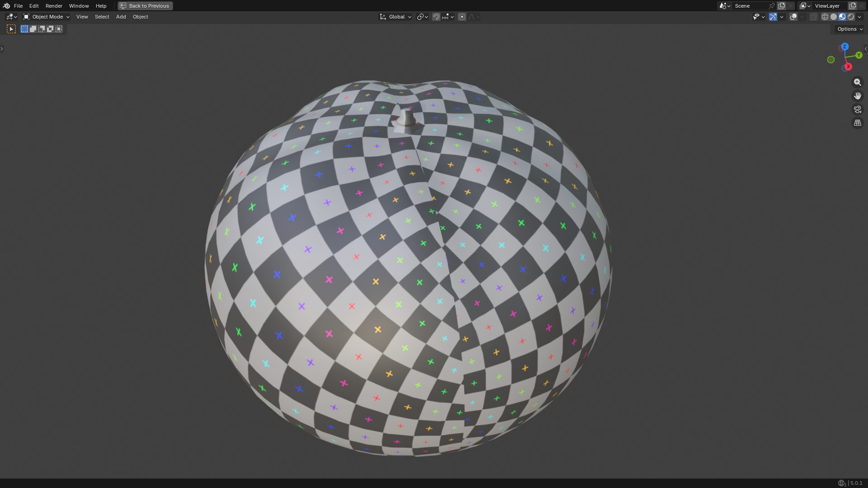Click the Scene name field
Viewport: 868px width, 488px height.
(x=749, y=6)
